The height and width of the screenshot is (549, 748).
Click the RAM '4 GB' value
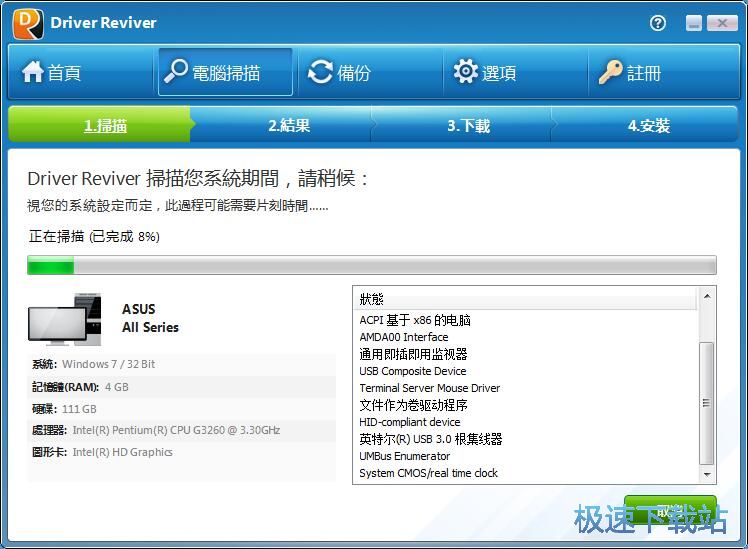[x=116, y=387]
